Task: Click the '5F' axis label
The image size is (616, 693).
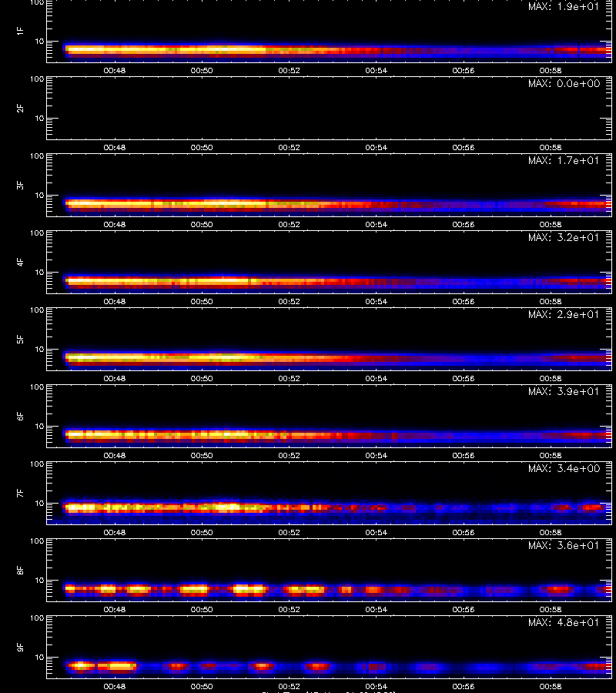Action: [x=20, y=339]
